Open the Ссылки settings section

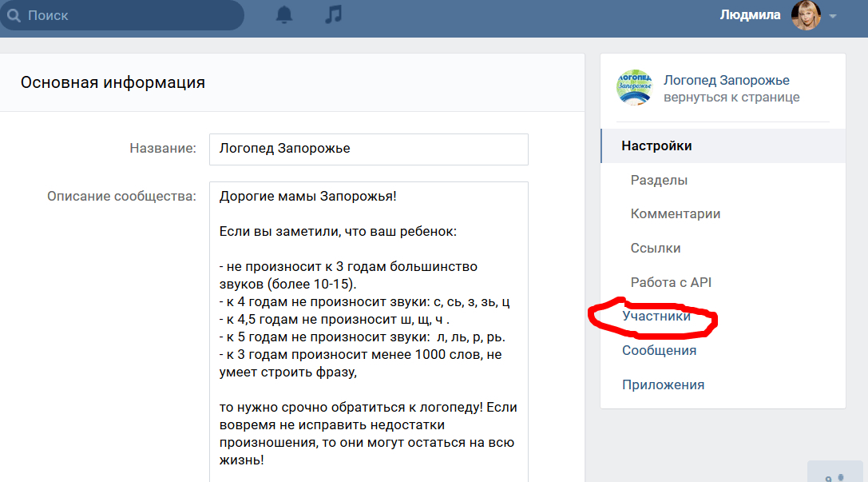point(656,249)
